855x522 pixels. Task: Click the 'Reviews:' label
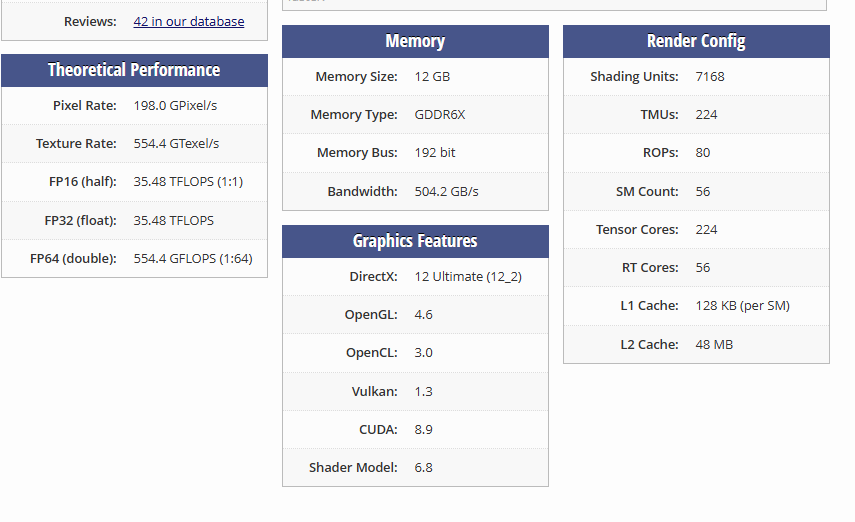pos(90,21)
